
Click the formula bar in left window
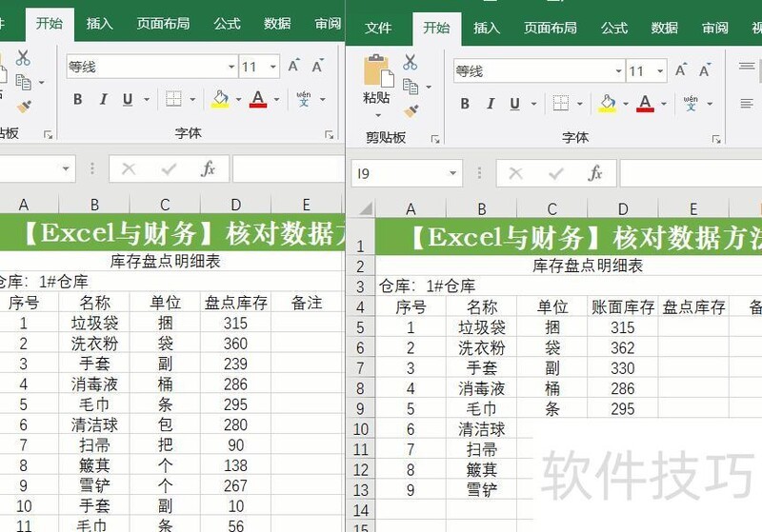pyautogui.click(x=289, y=168)
